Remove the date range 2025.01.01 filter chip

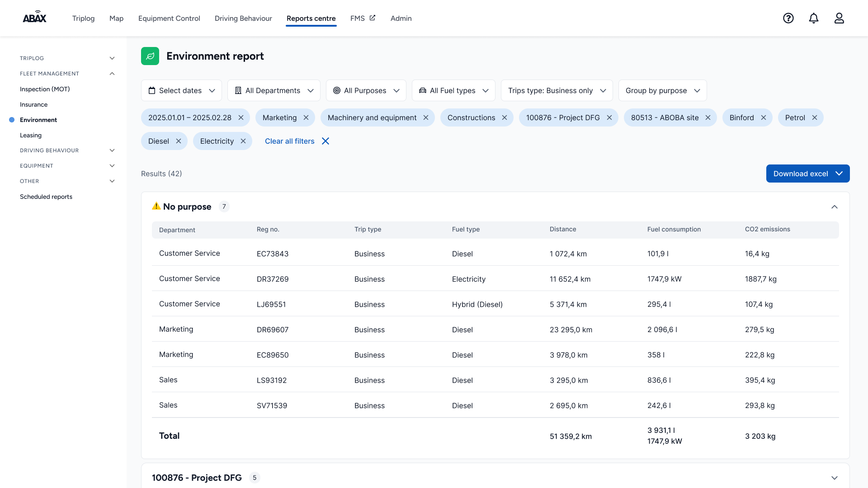pyautogui.click(x=241, y=117)
